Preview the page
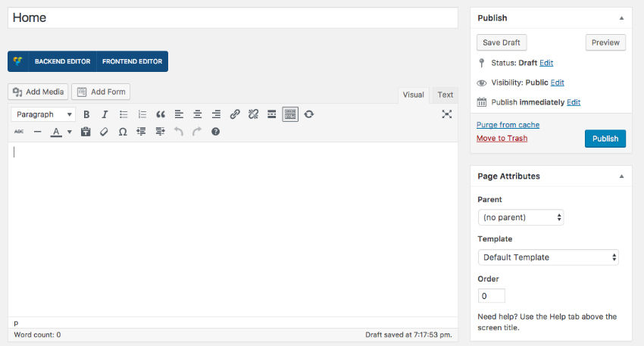 pos(605,42)
